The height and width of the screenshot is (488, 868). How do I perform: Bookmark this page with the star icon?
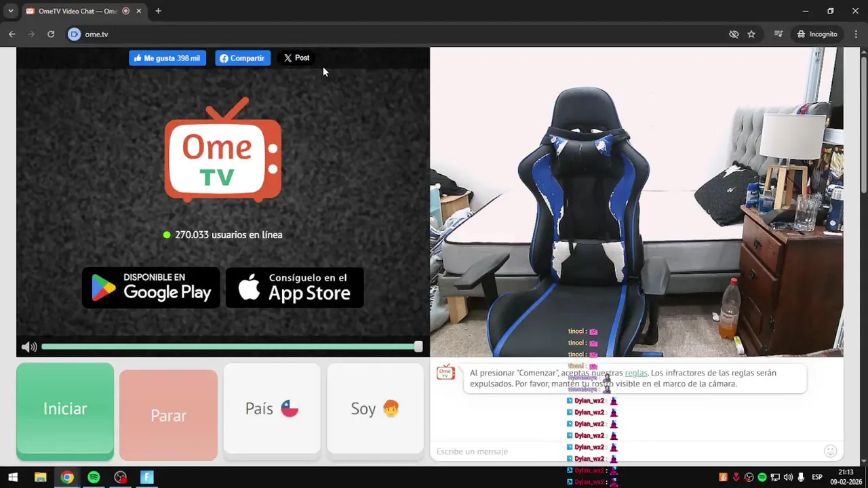[x=751, y=34]
